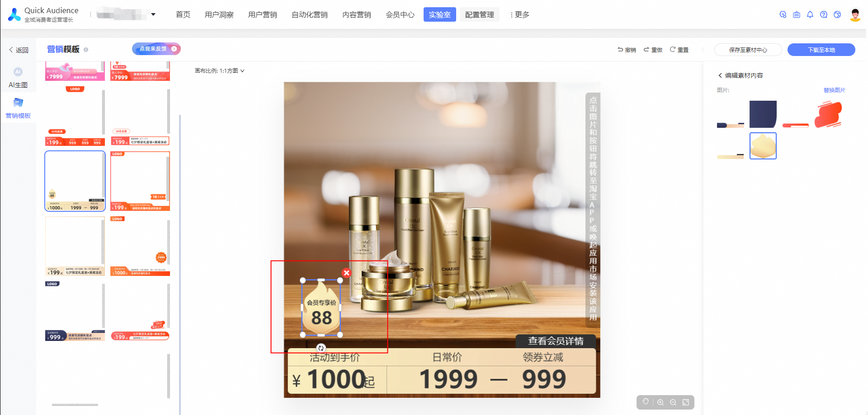
Task: Expand the 更多 menu
Action: [520, 14]
